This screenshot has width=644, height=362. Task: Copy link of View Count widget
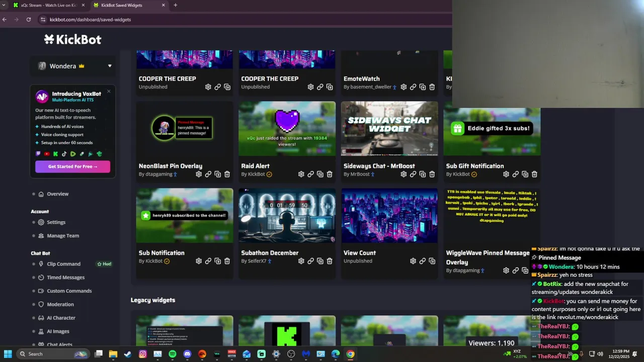point(423,261)
